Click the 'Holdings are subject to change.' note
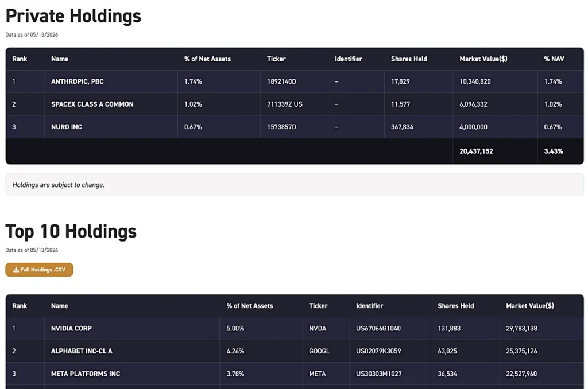588x389 pixels. tap(59, 185)
